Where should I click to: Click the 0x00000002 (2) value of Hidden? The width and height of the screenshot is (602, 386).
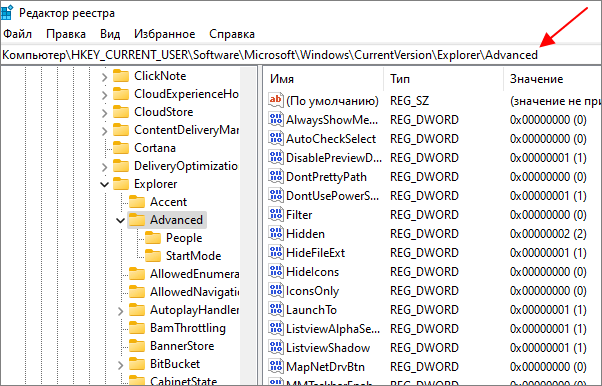point(548,234)
